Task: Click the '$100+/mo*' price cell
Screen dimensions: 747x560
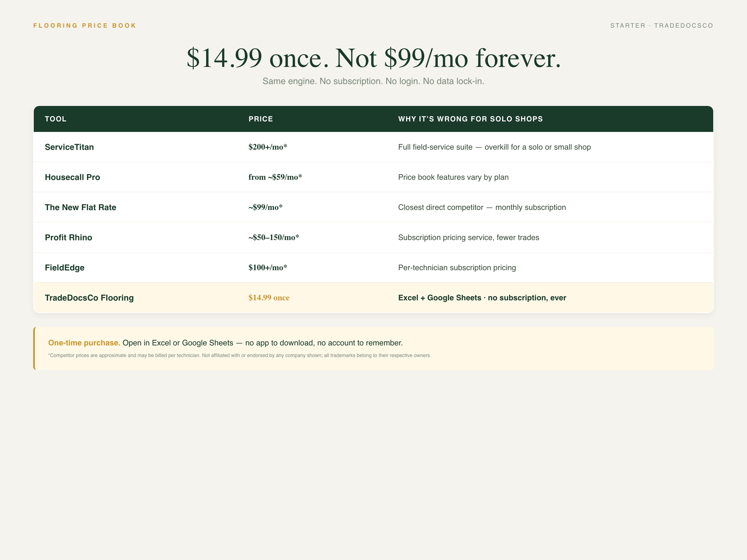Action: (x=268, y=268)
